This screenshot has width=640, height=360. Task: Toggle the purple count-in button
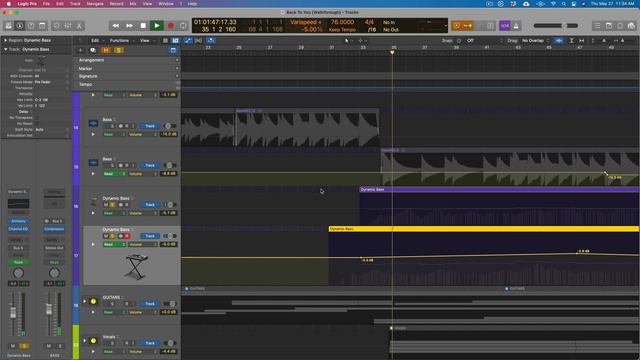tap(505, 26)
